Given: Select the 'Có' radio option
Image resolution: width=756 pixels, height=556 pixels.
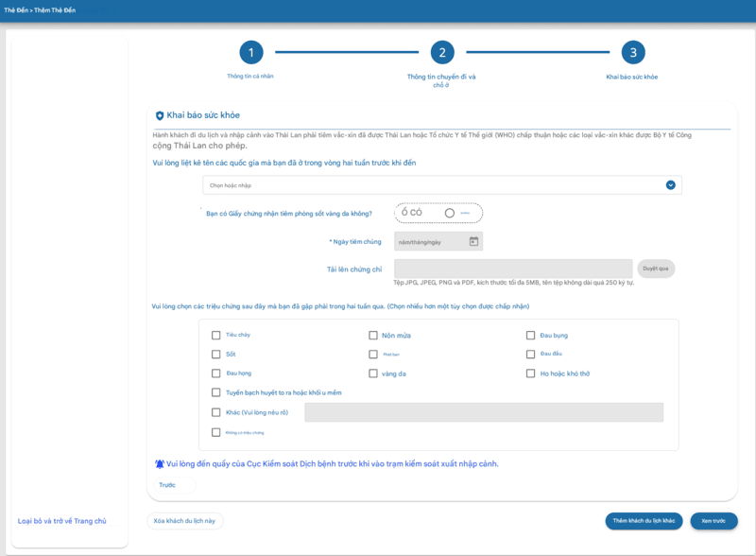Looking at the screenshot, I should tap(403, 213).
